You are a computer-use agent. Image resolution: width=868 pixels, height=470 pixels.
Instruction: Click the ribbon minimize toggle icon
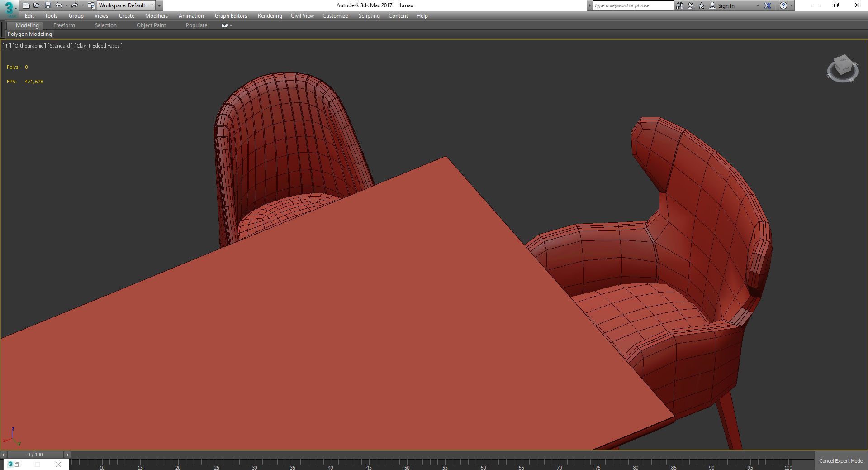click(x=224, y=25)
